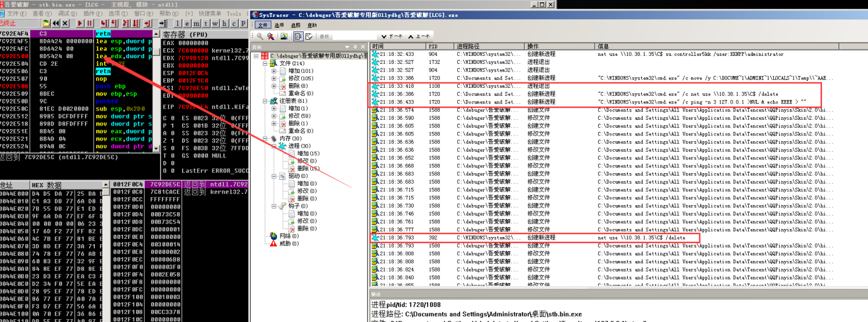Click the 下一个 (next) search button

click(392, 36)
